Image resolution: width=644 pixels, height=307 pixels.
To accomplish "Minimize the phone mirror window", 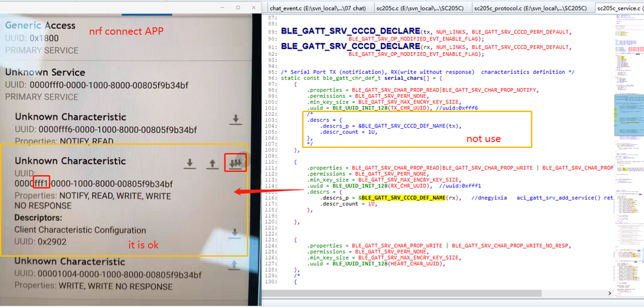I will point(221,7).
